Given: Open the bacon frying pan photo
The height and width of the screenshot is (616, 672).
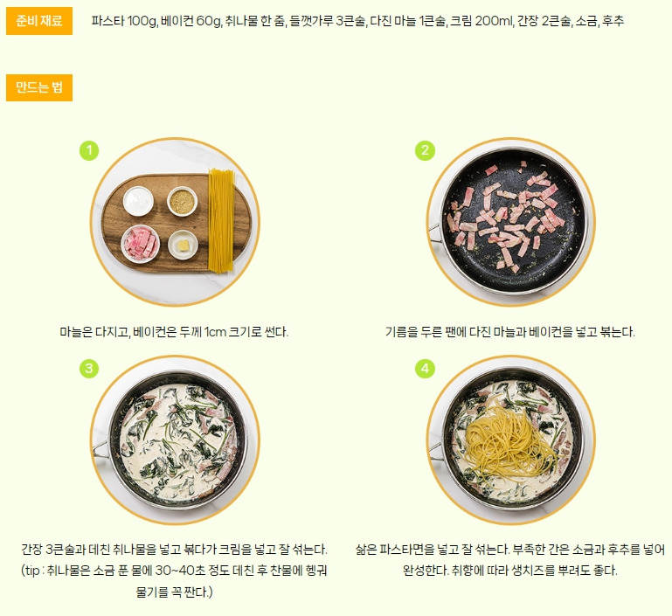Looking at the screenshot, I should point(510,222).
